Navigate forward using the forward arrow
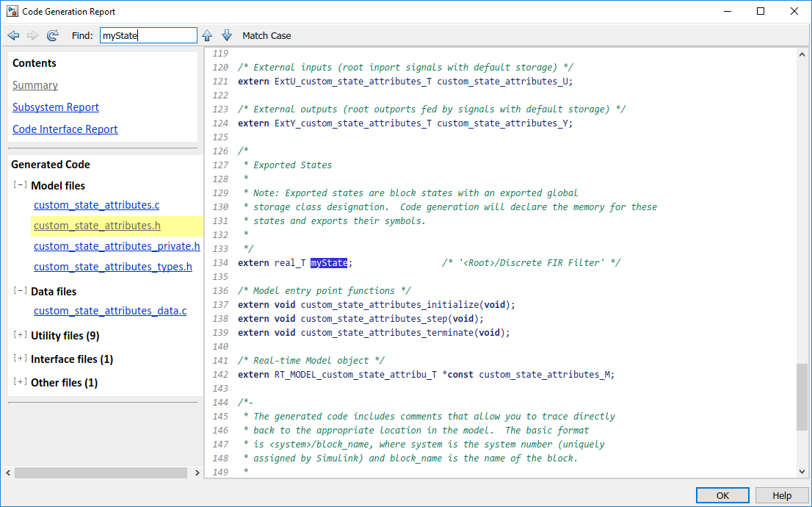Screen dimensions: 812x507 pos(32,35)
